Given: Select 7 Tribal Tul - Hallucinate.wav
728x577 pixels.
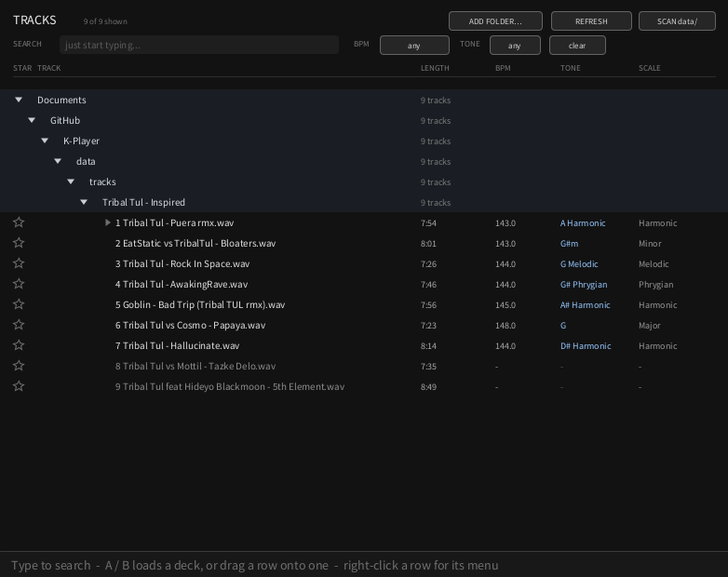Looking at the screenshot, I should 364,345.
